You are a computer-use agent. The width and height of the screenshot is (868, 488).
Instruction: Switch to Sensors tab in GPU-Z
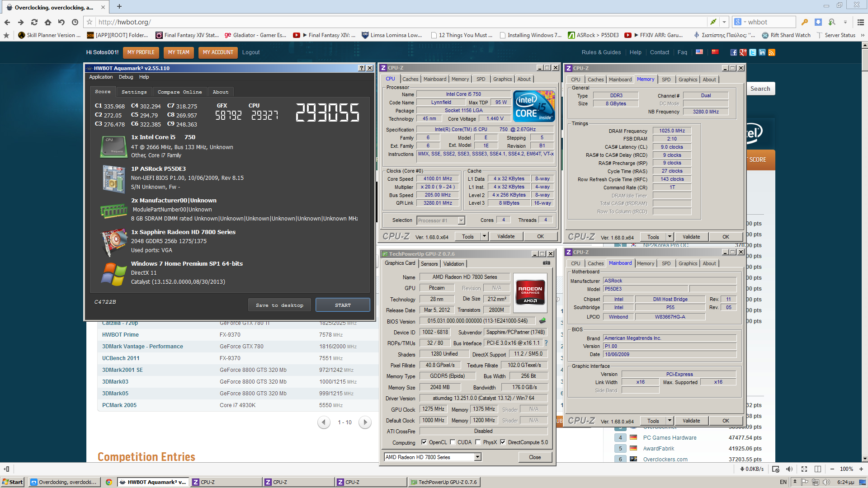click(x=429, y=264)
